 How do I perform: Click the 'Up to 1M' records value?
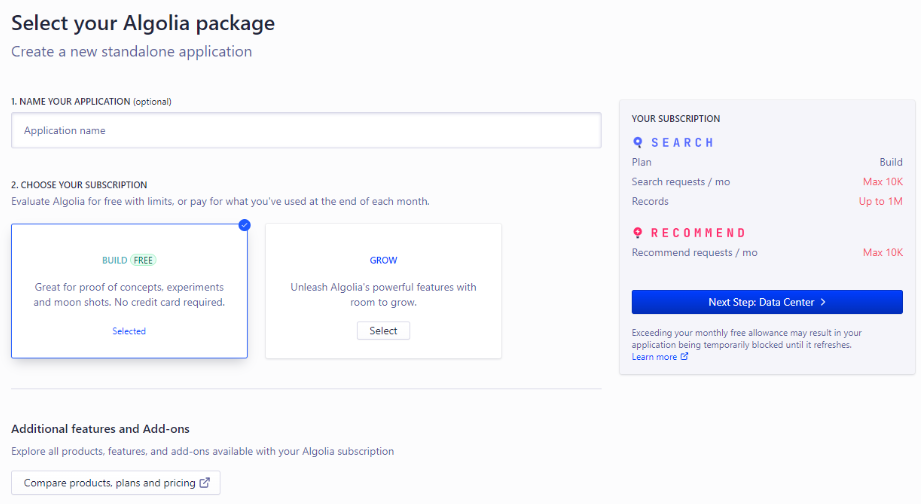(x=880, y=201)
